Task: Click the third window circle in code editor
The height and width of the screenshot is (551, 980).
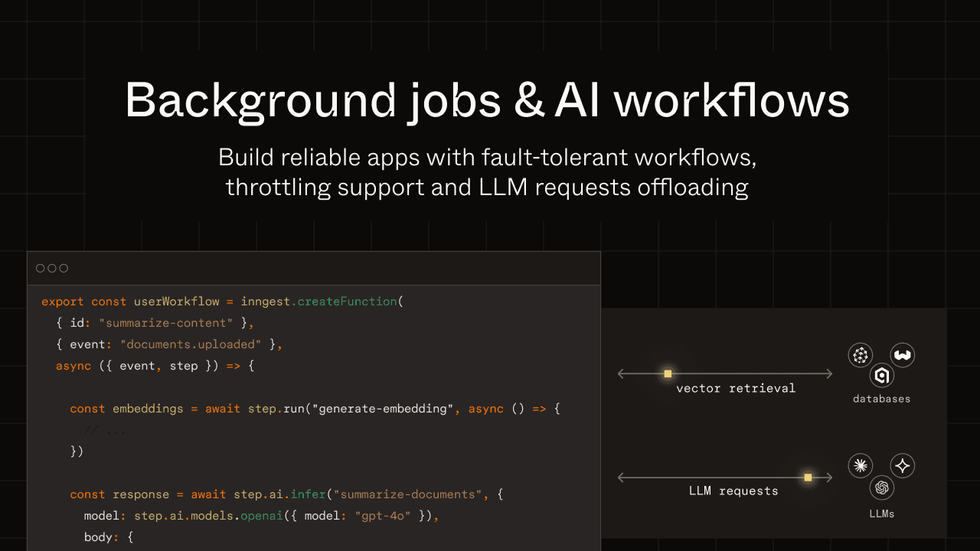Action: coord(64,268)
